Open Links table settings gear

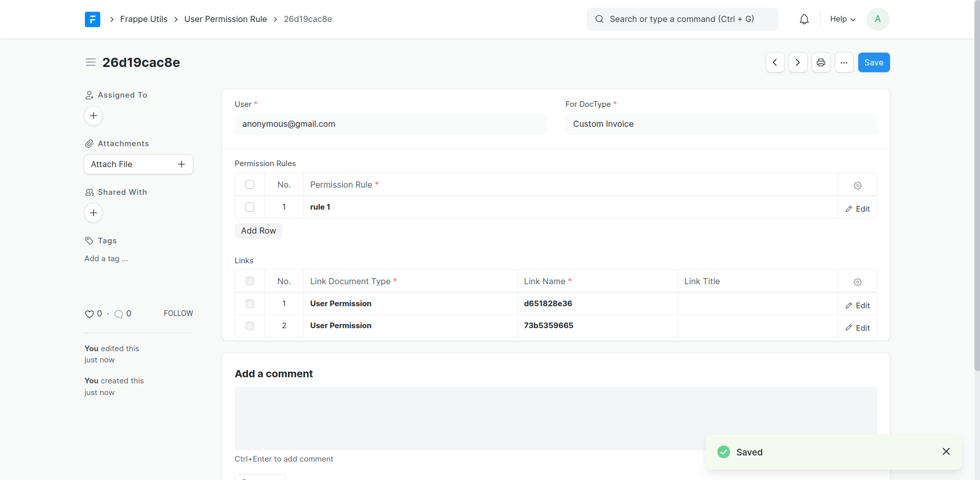pyautogui.click(x=858, y=282)
